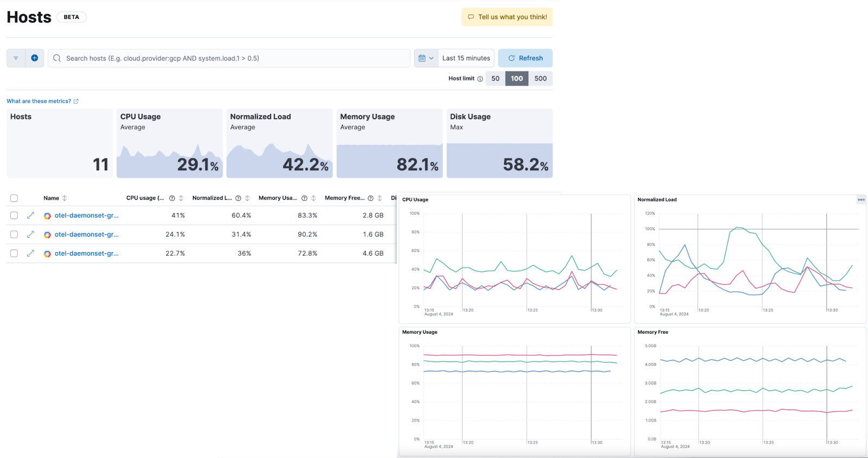The width and height of the screenshot is (868, 458).
Task: Sort by the Memory Usage column arrows
Action: pyautogui.click(x=314, y=198)
